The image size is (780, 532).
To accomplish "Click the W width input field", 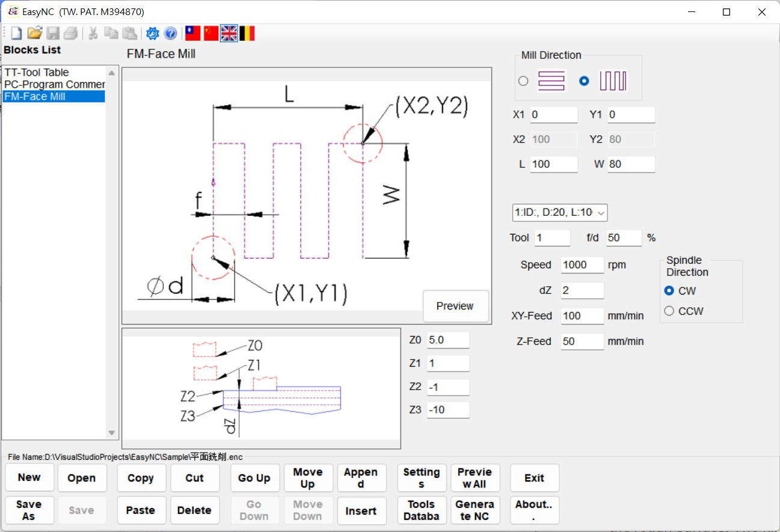I will (631, 164).
